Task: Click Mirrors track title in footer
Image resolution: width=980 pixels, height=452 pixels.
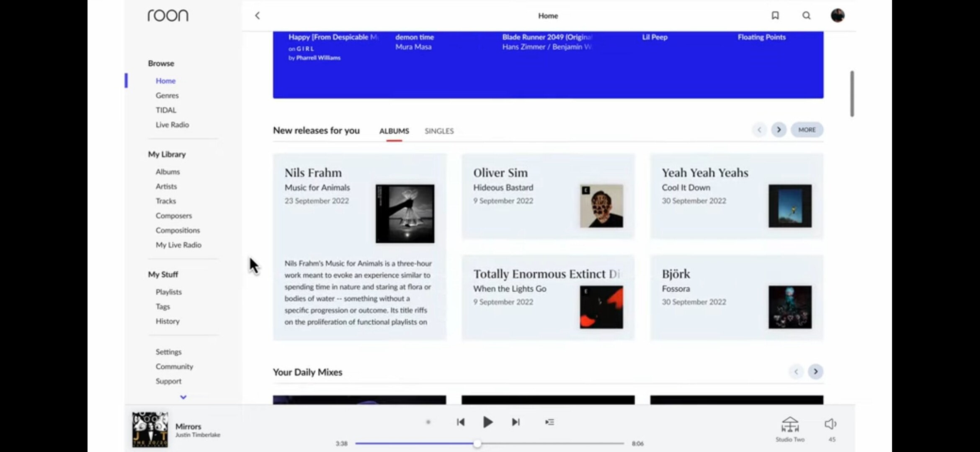Action: [188, 426]
